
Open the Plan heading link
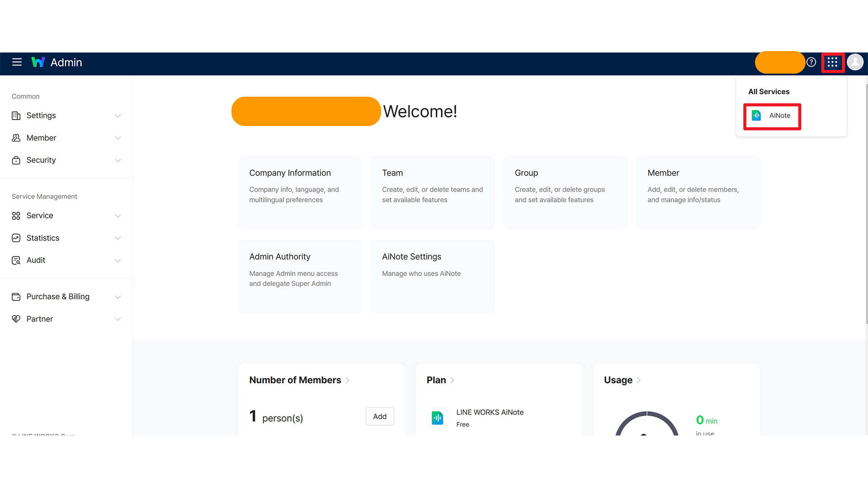pos(436,380)
